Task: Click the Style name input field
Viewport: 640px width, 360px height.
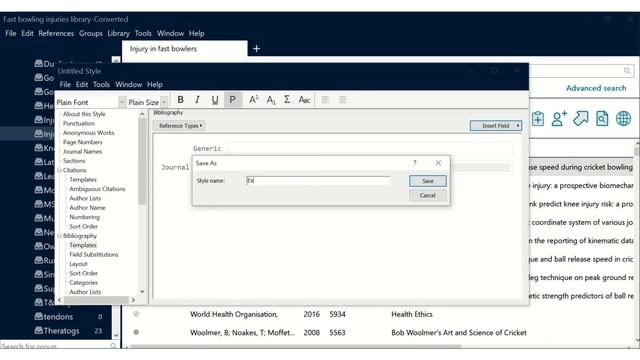Action: 318,180
